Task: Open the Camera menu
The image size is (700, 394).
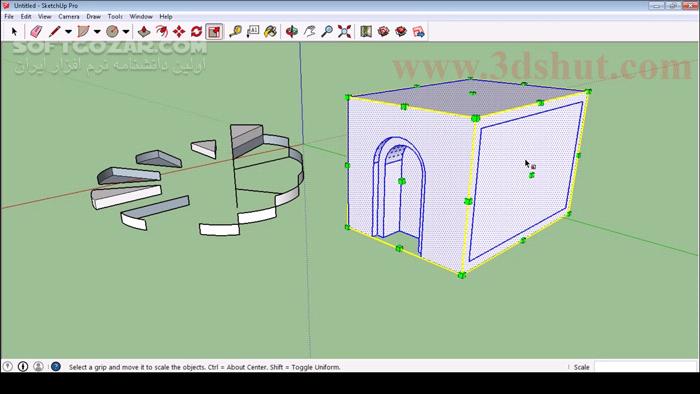Action: click(x=69, y=17)
